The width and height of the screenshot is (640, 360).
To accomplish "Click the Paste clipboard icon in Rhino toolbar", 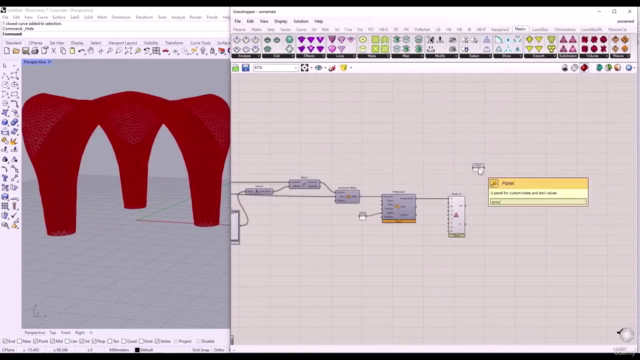I will click(x=72, y=51).
